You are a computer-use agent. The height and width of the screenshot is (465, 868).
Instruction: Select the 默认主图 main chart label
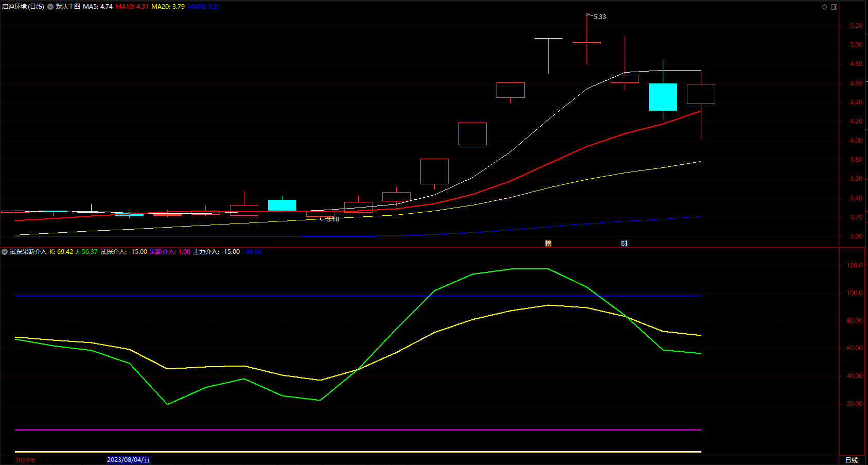click(68, 7)
